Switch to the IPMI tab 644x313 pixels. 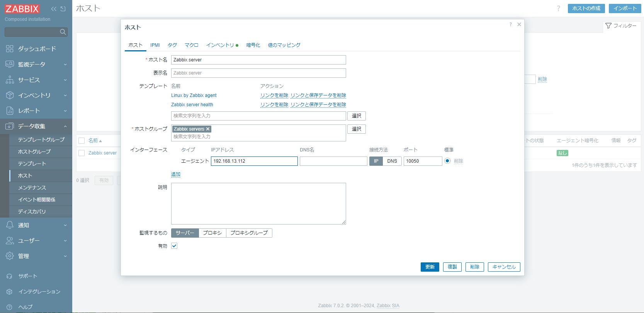point(155,45)
